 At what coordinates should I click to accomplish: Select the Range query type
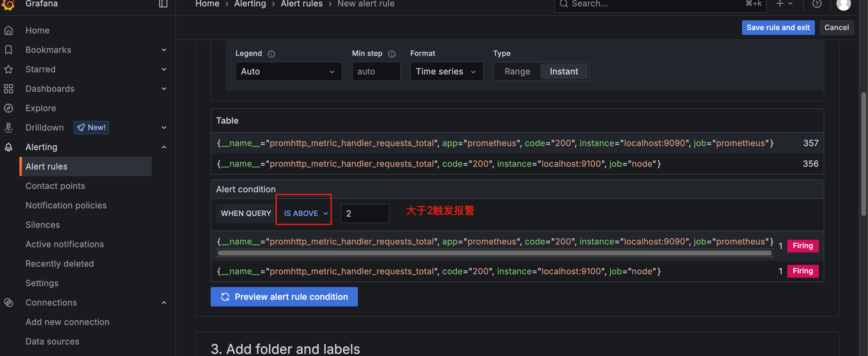tap(517, 71)
